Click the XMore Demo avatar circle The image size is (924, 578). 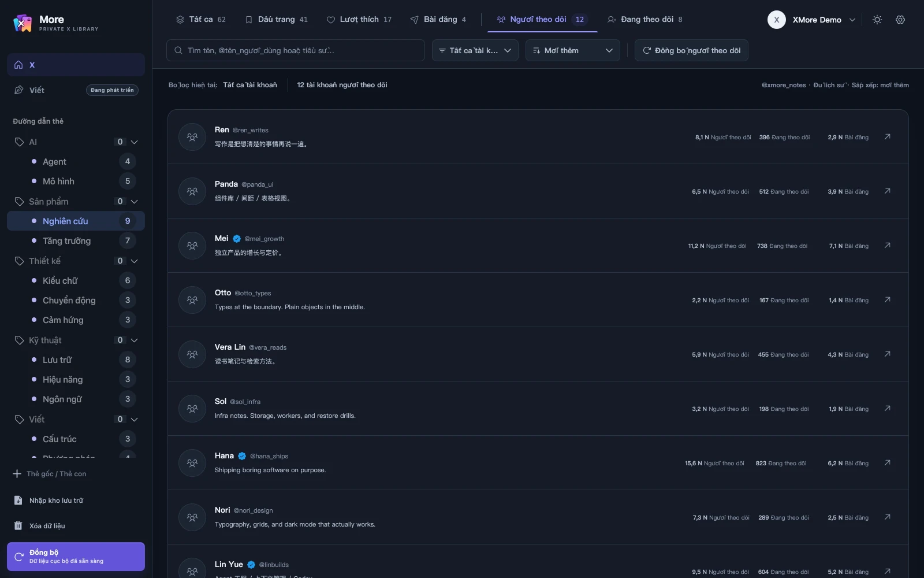(777, 20)
